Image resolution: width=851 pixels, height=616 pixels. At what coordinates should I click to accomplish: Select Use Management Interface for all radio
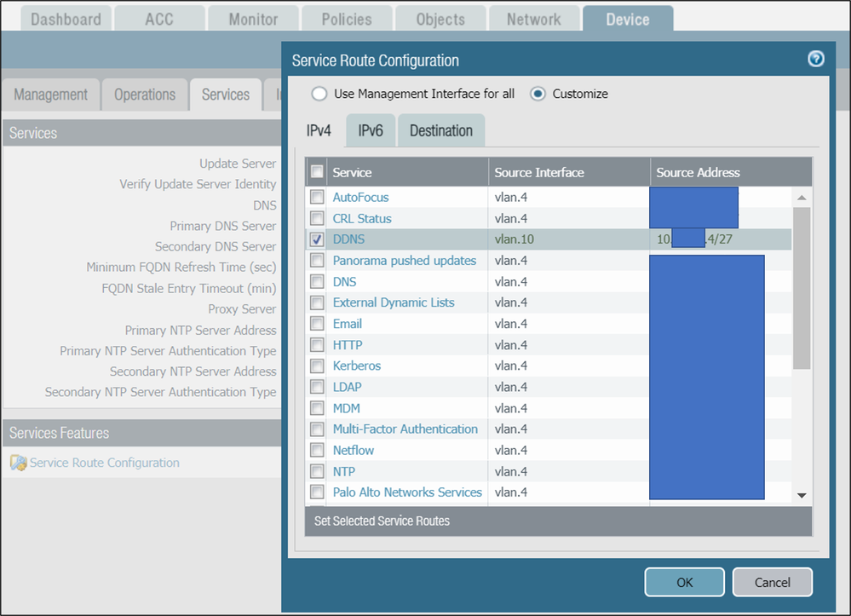coord(319,94)
